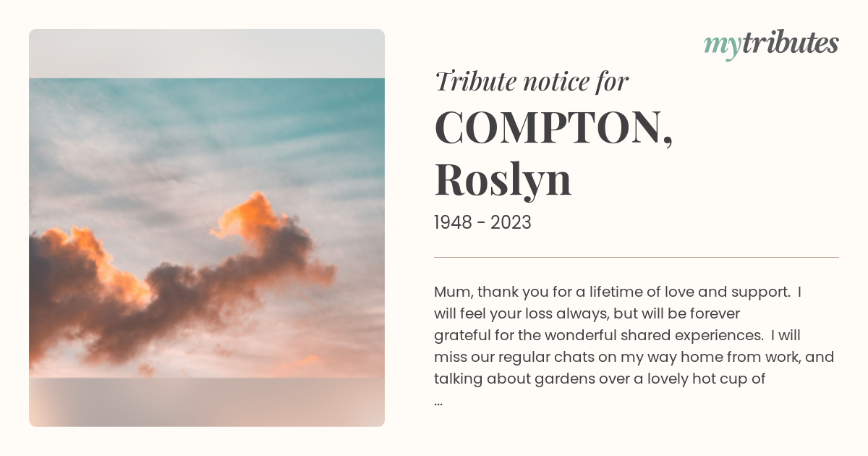Click the mytributes logo
This screenshot has height=456, width=868.
771,44
